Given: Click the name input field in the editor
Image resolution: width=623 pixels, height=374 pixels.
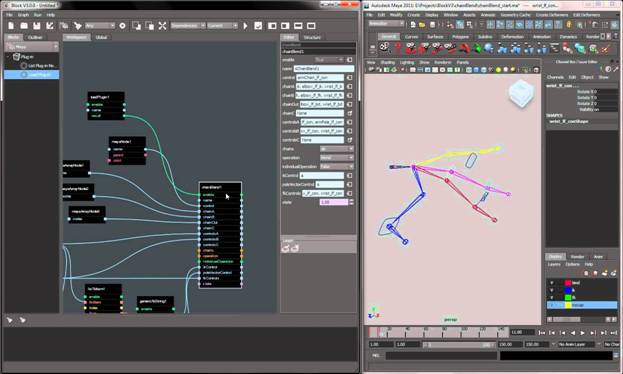Looking at the screenshot, I should pos(323,69).
